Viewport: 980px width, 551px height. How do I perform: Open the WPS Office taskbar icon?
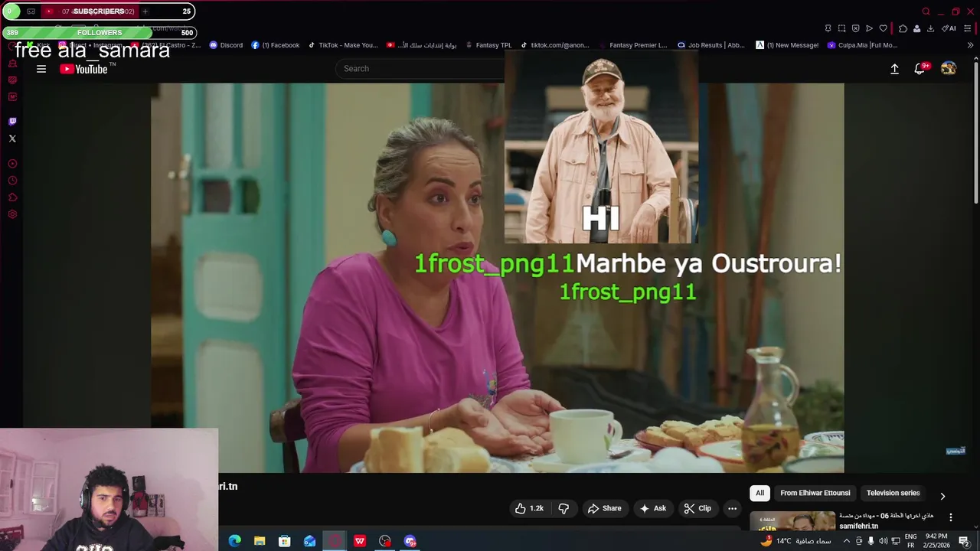pos(359,541)
